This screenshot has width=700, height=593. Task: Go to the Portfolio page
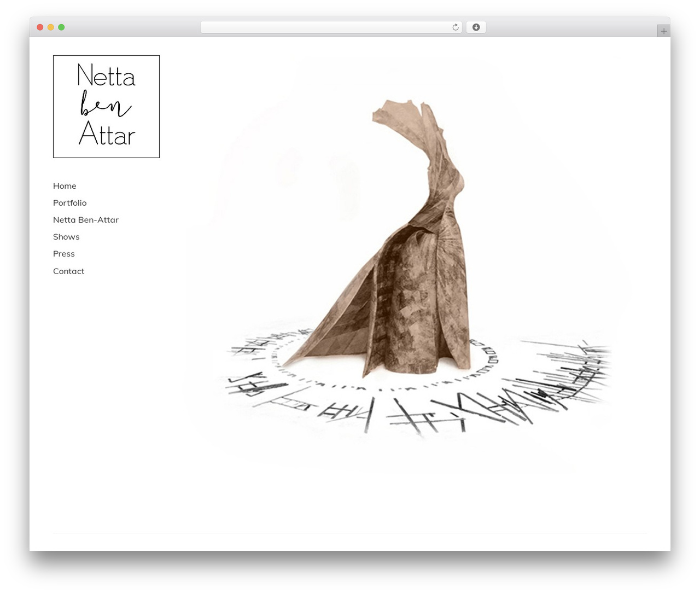[x=70, y=203]
